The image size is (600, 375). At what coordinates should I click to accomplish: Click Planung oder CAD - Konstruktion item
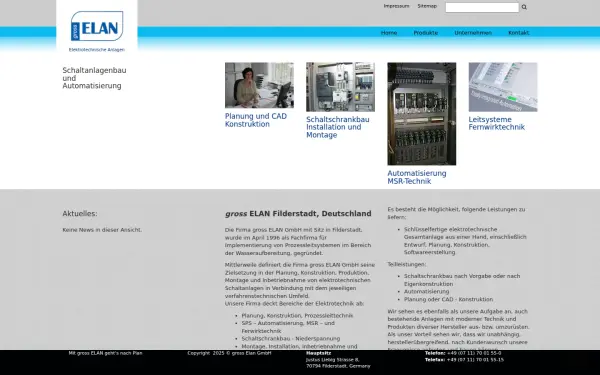pos(448,299)
